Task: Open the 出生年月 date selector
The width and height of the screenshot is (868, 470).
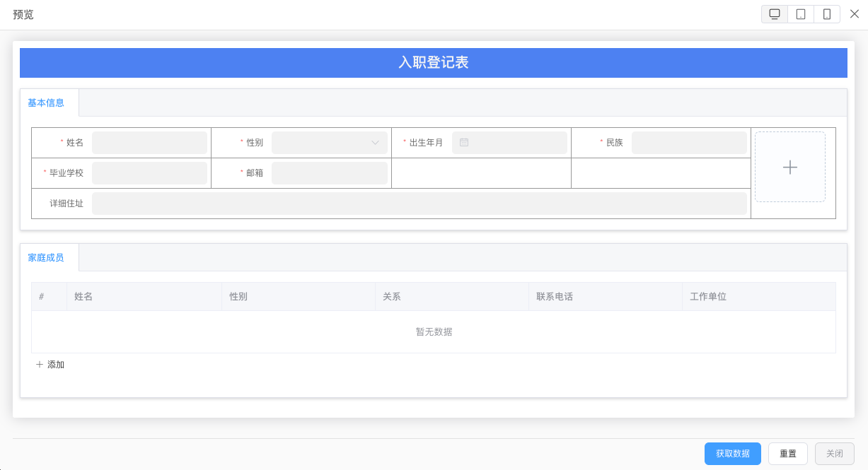Action: (509, 142)
